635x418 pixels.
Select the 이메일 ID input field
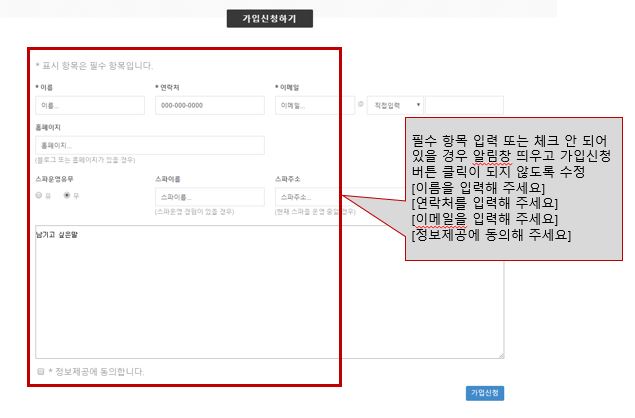[x=314, y=105]
